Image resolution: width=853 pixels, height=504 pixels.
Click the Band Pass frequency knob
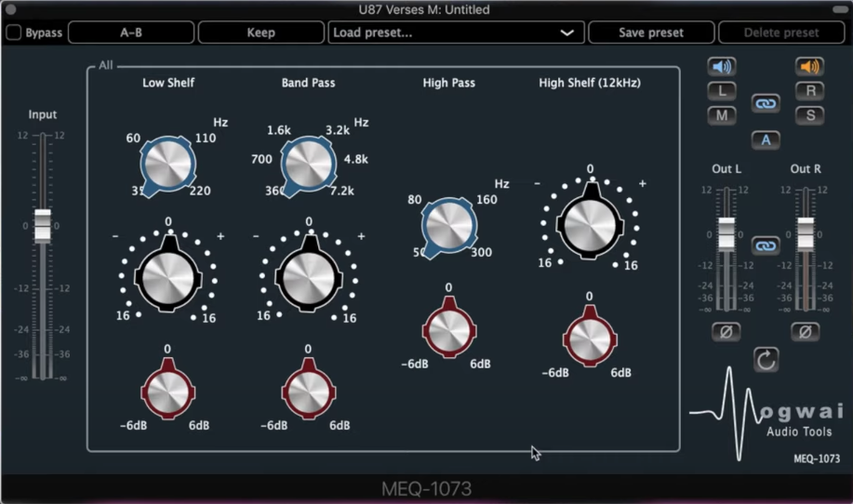point(309,165)
